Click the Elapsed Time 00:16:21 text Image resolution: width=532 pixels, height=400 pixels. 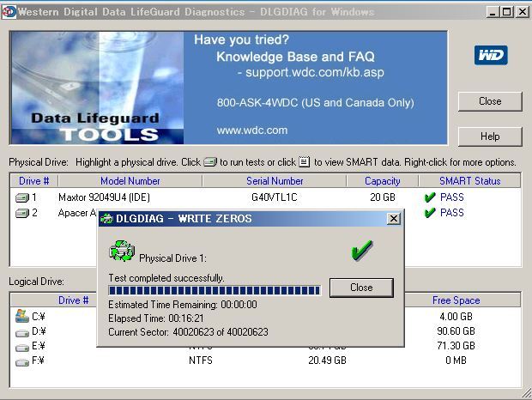coord(156,318)
